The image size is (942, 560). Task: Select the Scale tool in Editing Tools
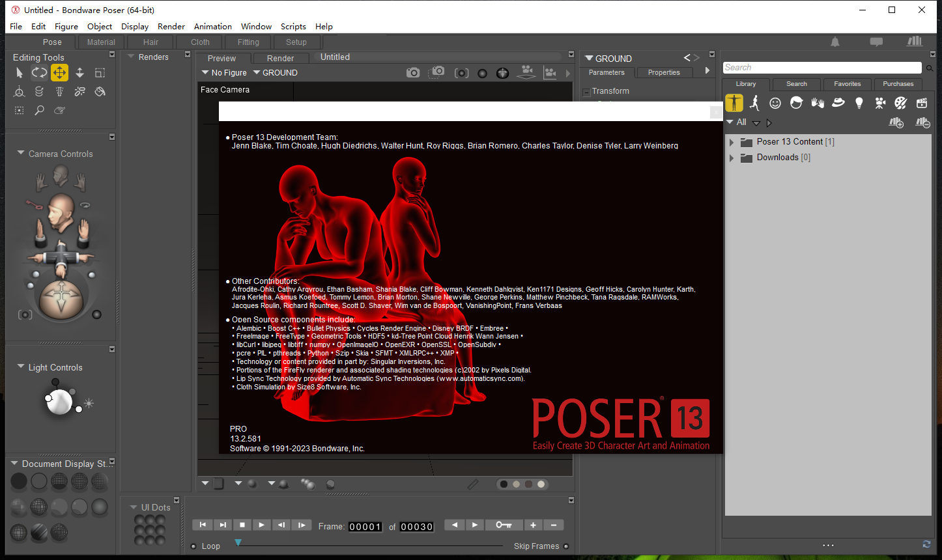100,73
